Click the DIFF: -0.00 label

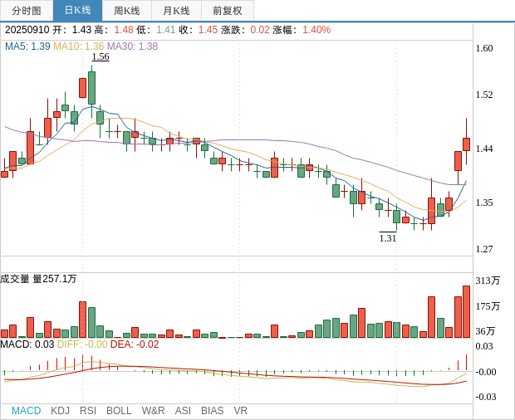[x=82, y=344]
